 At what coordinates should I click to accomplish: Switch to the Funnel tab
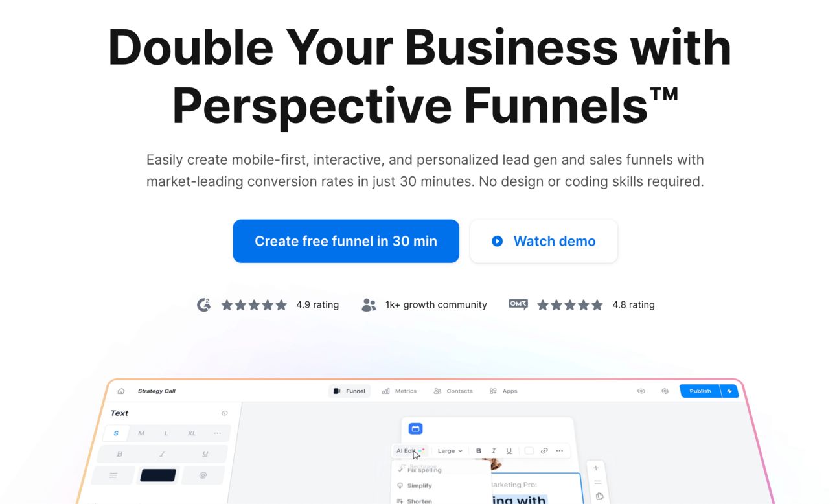[x=350, y=391]
